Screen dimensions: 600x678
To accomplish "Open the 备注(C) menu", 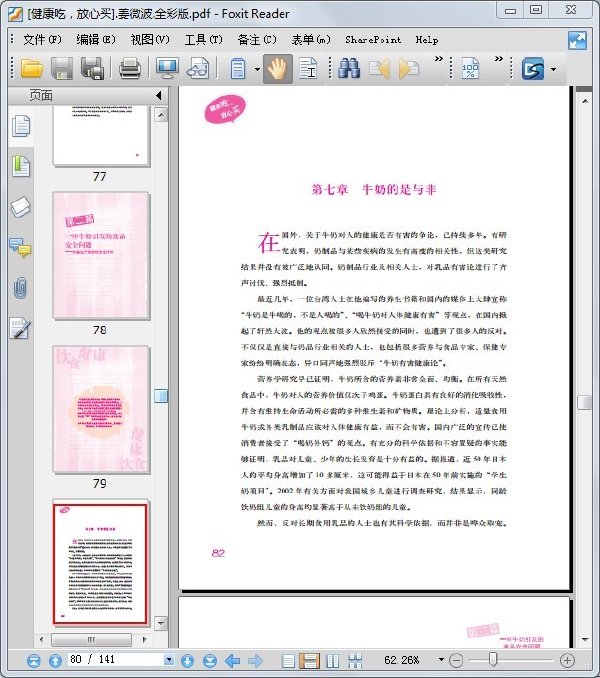I will 257,40.
